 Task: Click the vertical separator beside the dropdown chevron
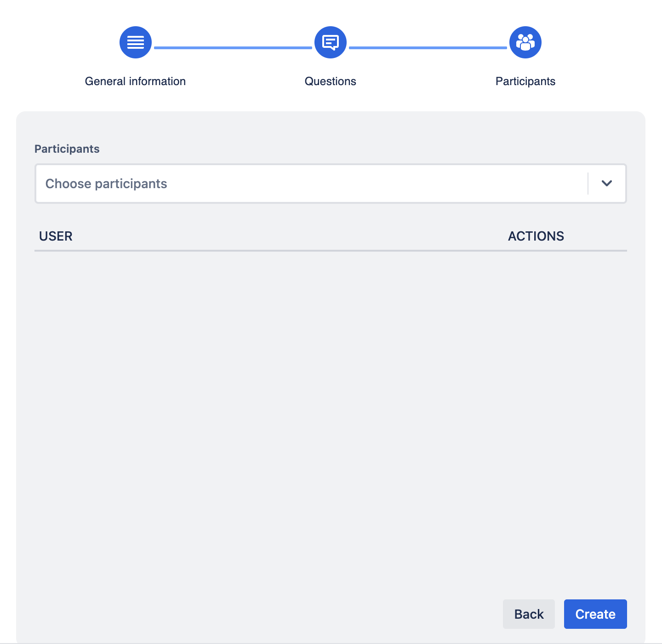588,184
